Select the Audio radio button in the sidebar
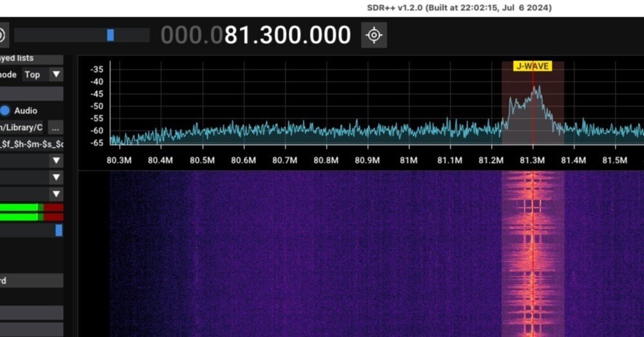This screenshot has width=644, height=337. point(5,110)
